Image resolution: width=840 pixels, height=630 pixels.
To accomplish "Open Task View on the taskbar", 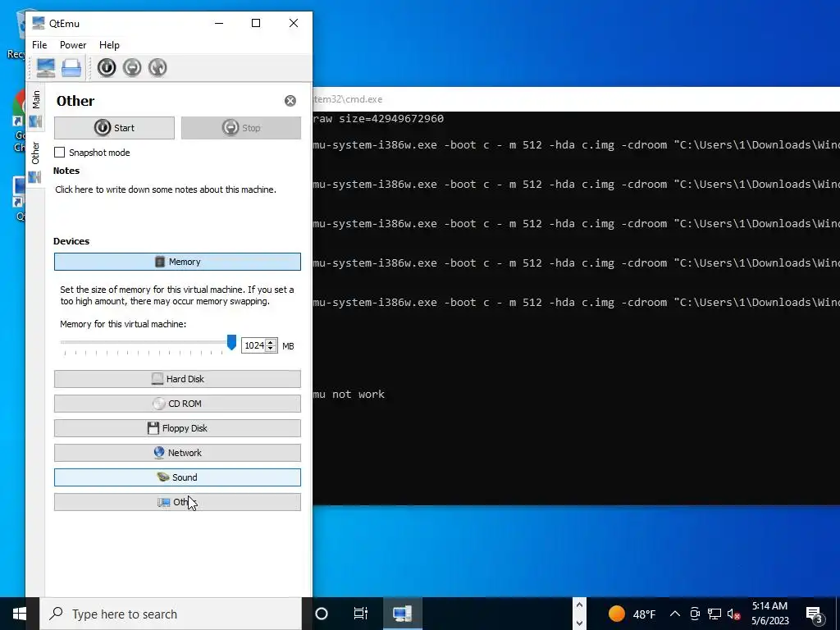I will (361, 614).
